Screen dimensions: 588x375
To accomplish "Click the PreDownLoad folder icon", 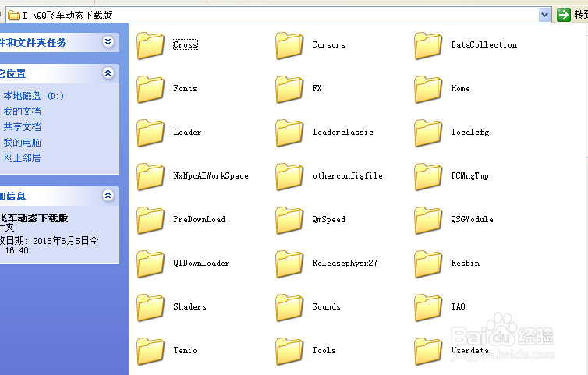I will [151, 220].
